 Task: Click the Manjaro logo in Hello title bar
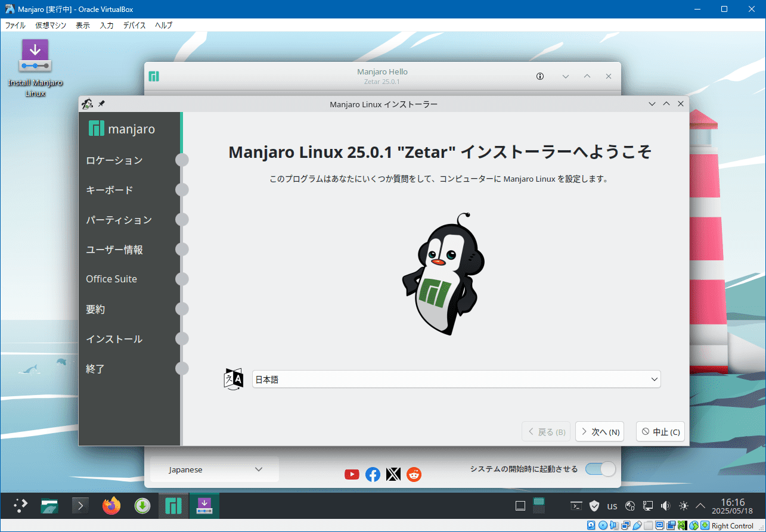[x=154, y=76]
